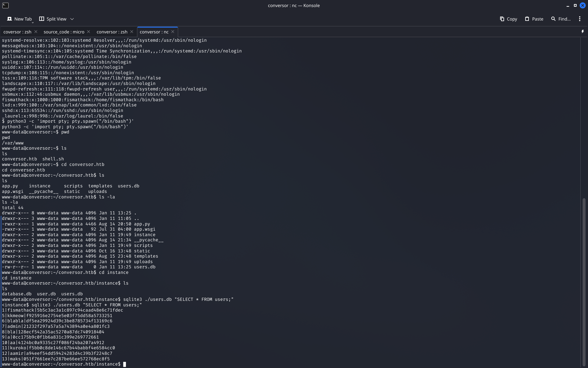Switch to 'source_code : micro' tab
Screen dimensions: 588x368
(x=64, y=32)
